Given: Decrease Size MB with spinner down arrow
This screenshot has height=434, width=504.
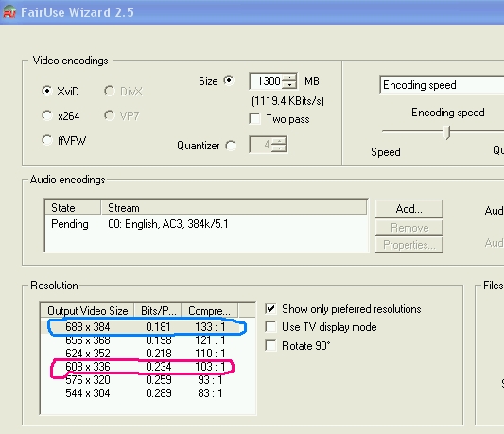Looking at the screenshot, I should [289, 85].
